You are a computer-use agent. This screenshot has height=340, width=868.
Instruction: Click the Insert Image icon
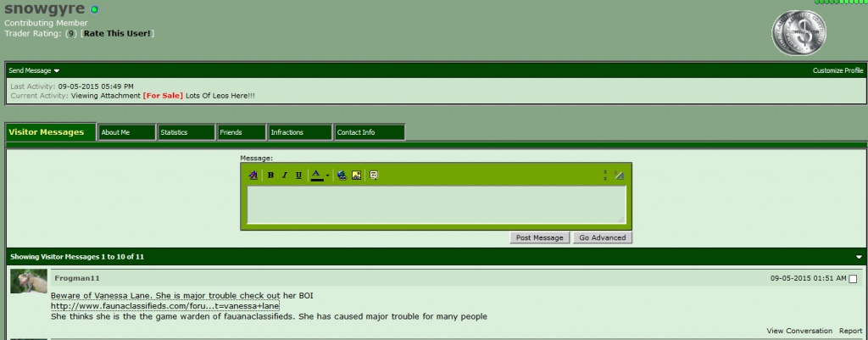pyautogui.click(x=357, y=176)
